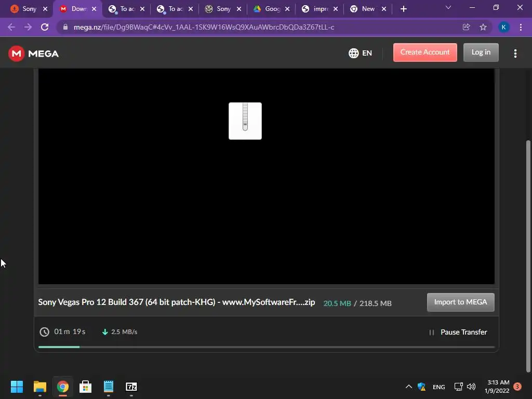Click the Sony Vegas Pro zip file name
The image size is (532, 399).
pos(177,302)
